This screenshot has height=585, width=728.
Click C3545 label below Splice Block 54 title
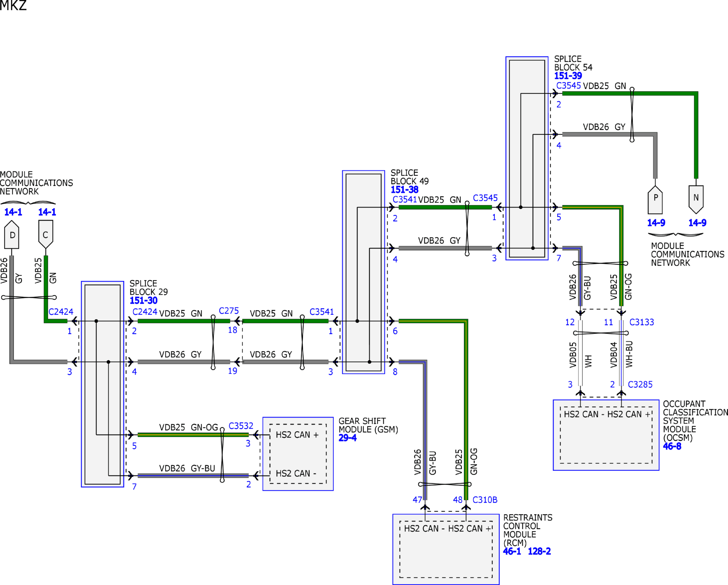click(x=568, y=86)
